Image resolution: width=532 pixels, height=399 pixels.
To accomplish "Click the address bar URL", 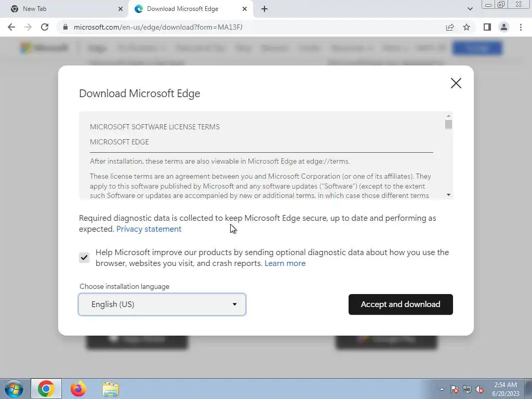I will pyautogui.click(x=158, y=27).
